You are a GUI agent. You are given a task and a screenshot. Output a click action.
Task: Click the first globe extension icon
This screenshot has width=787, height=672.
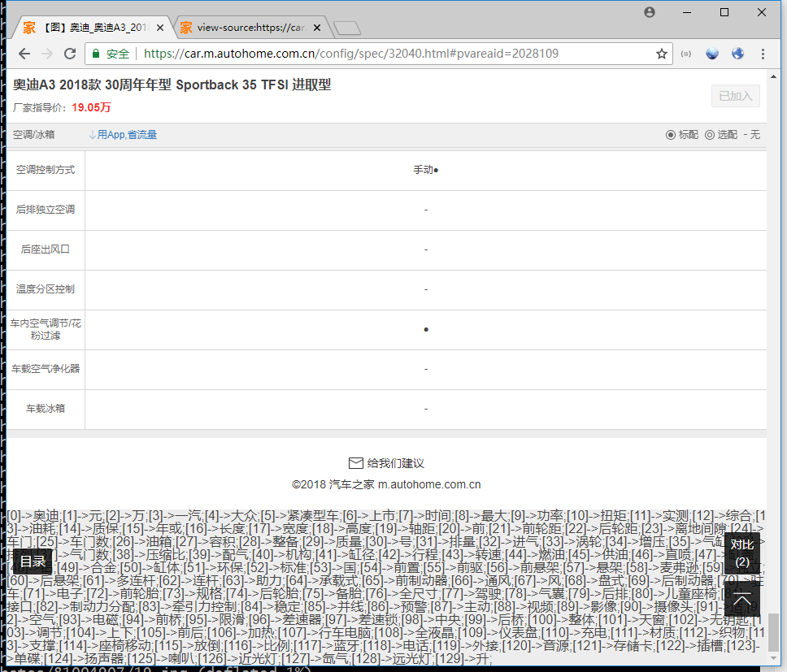[711, 54]
